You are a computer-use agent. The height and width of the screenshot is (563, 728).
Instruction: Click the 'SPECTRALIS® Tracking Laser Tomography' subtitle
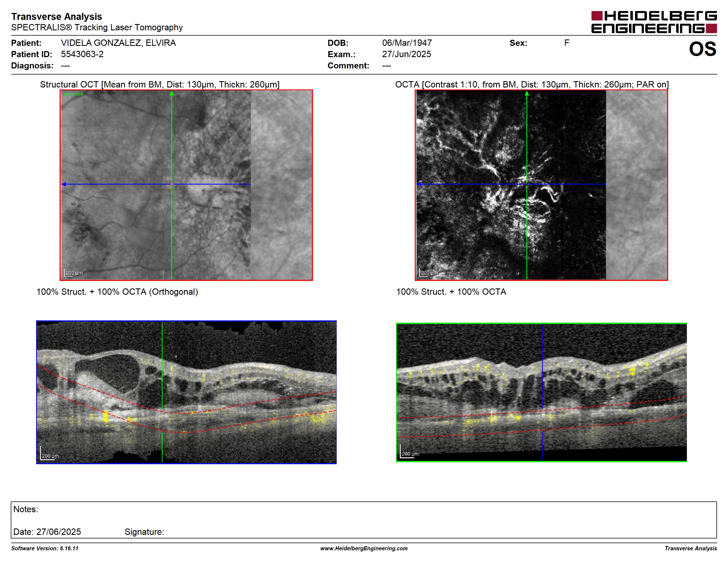click(x=97, y=27)
